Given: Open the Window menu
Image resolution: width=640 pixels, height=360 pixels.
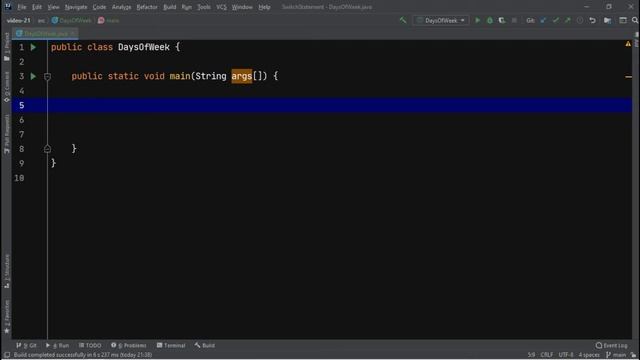Looking at the screenshot, I should pos(242,7).
